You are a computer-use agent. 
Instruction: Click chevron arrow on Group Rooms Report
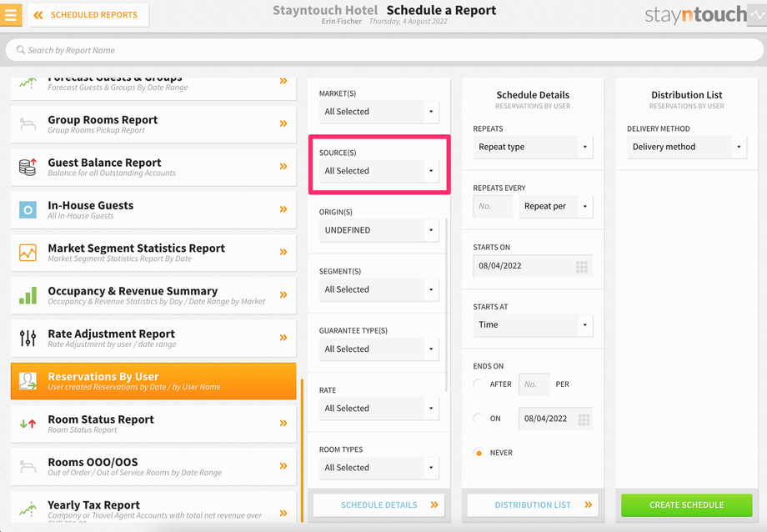click(283, 123)
